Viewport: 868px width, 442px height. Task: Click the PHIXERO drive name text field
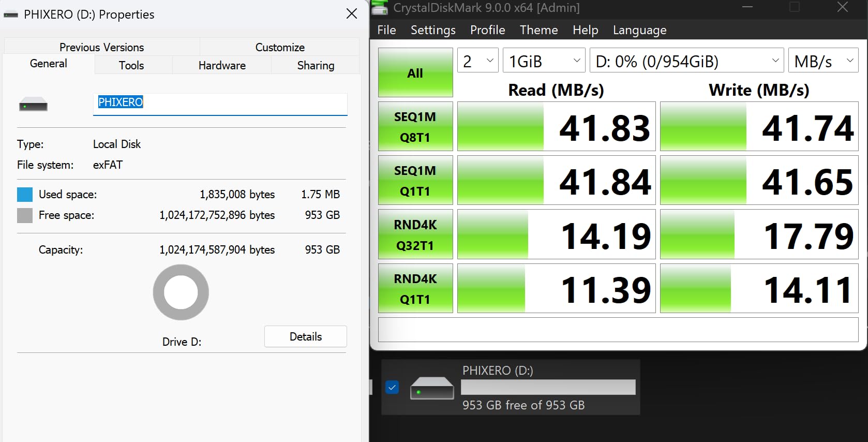pyautogui.click(x=220, y=102)
